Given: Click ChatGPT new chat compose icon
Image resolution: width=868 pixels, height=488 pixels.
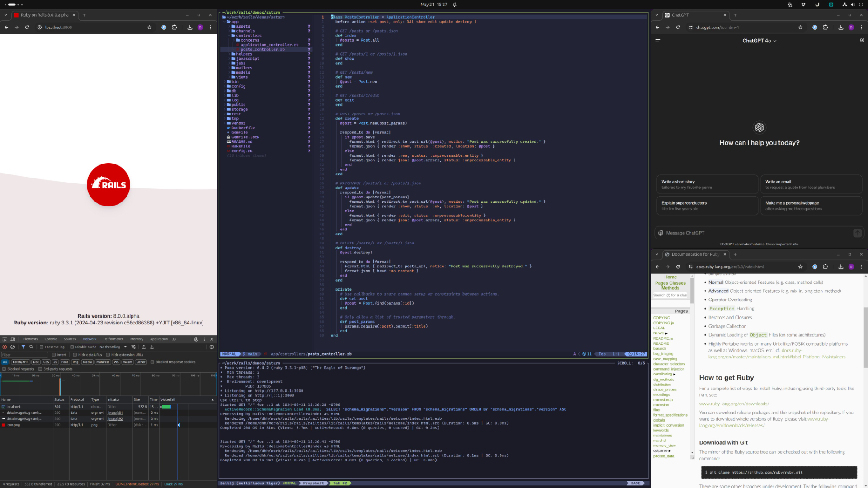Looking at the screenshot, I should click(862, 40).
